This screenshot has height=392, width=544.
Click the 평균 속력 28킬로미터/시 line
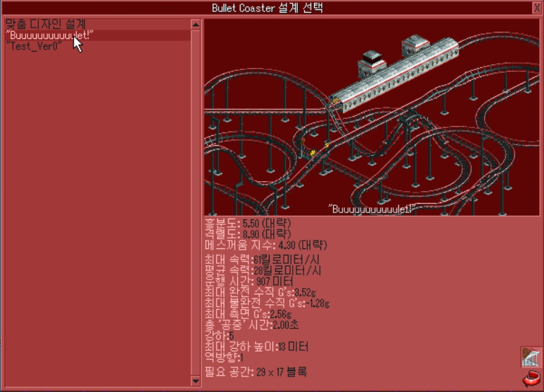click(263, 270)
